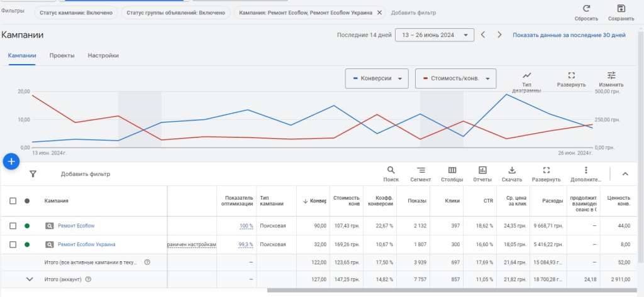Click the 99,3 % optimization score link
The width and height of the screenshot is (644, 297).
pos(246,244)
